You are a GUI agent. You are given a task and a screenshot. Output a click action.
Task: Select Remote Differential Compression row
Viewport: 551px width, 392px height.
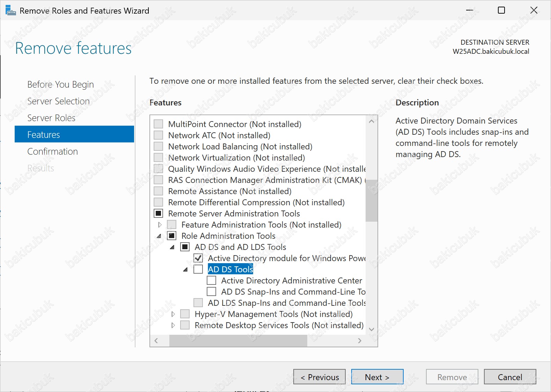(x=256, y=202)
